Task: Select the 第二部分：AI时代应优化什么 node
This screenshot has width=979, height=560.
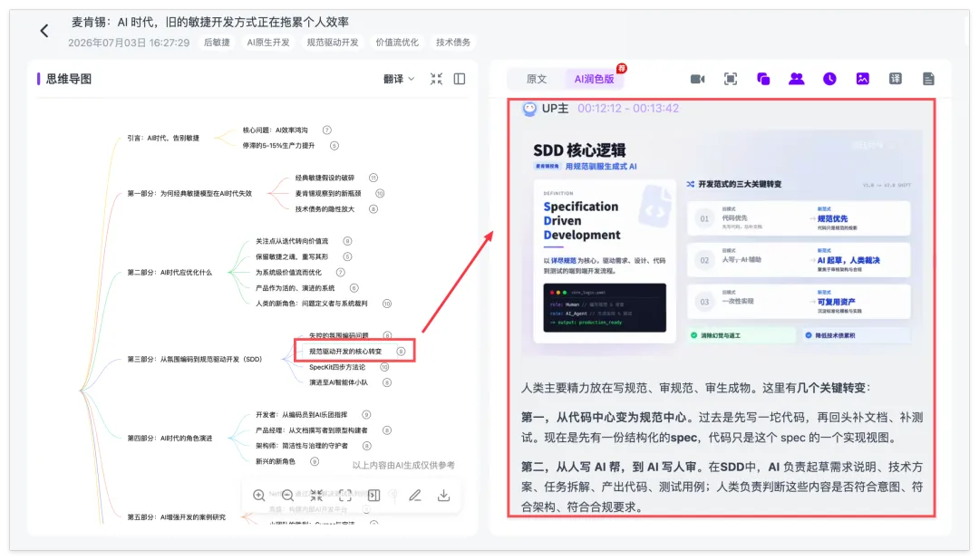Action: coord(170,272)
